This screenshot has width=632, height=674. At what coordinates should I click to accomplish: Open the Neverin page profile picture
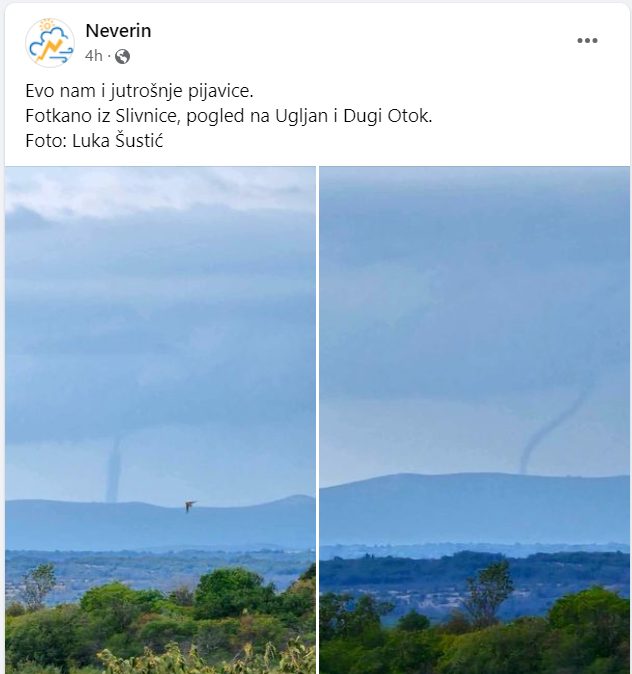50,43
